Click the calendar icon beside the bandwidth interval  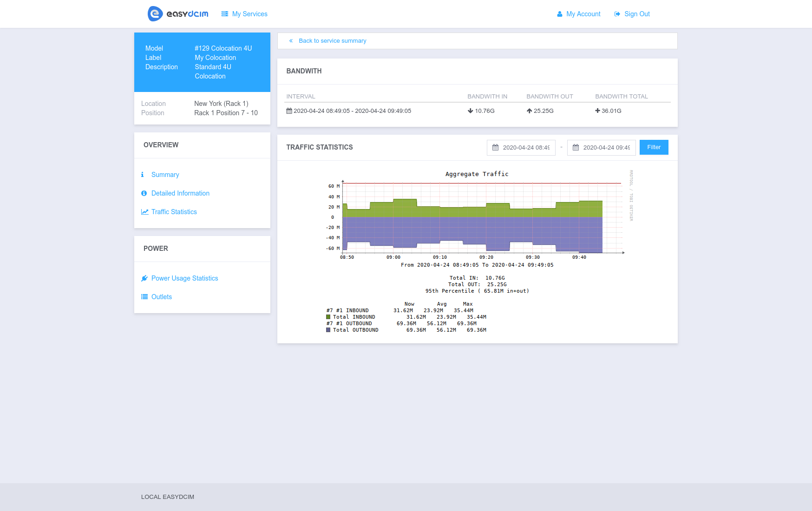pyautogui.click(x=289, y=111)
